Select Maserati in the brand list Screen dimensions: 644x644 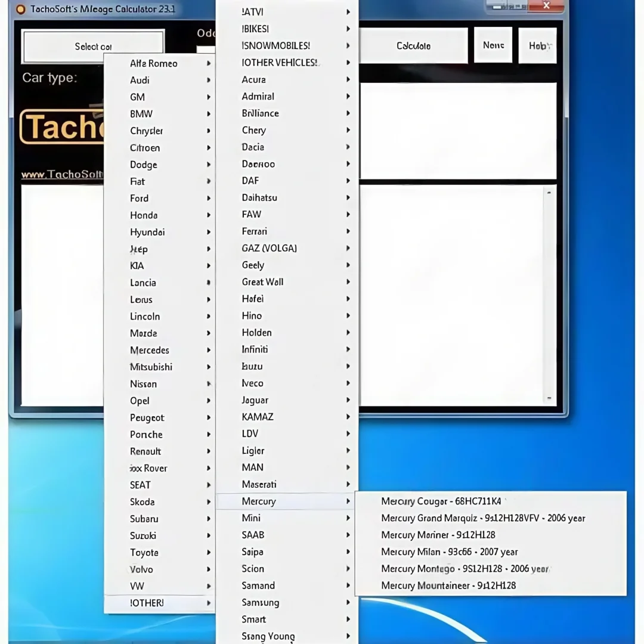(x=287, y=484)
